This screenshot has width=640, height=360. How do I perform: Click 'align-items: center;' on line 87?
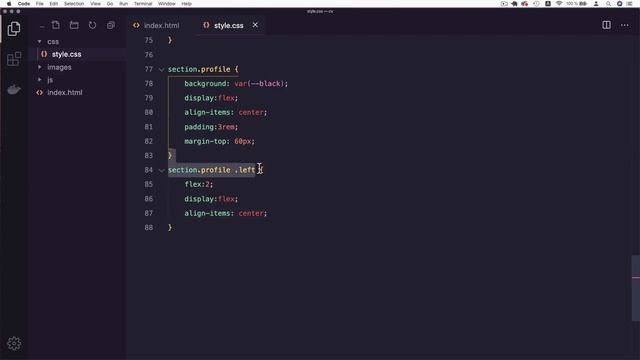coord(225,213)
